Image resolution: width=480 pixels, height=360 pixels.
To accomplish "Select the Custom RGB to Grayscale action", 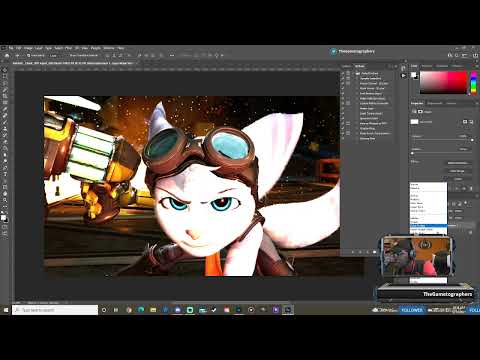I will (x=374, y=103).
